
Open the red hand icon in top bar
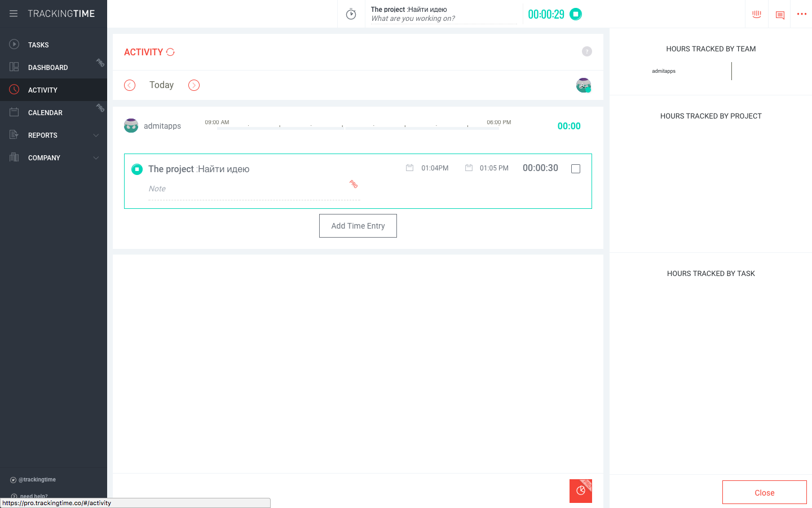pos(757,14)
